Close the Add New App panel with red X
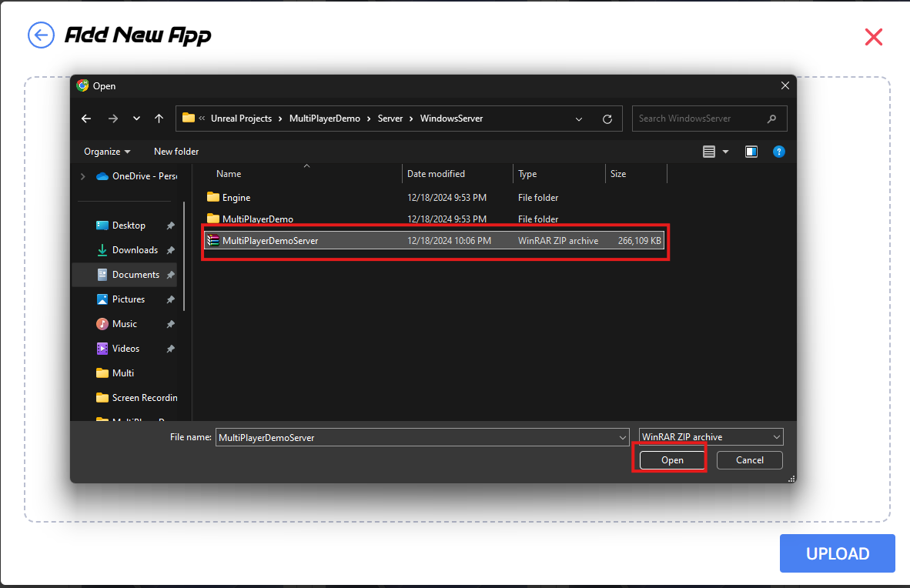910x588 pixels. tap(873, 37)
